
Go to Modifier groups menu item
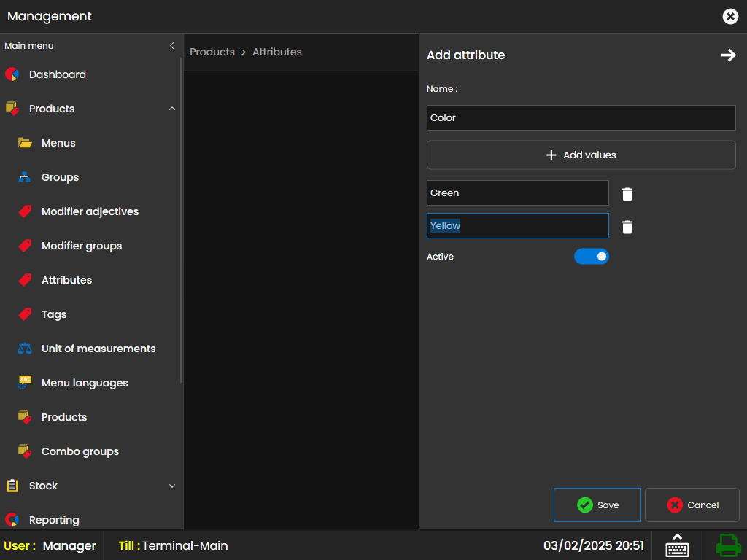(81, 246)
